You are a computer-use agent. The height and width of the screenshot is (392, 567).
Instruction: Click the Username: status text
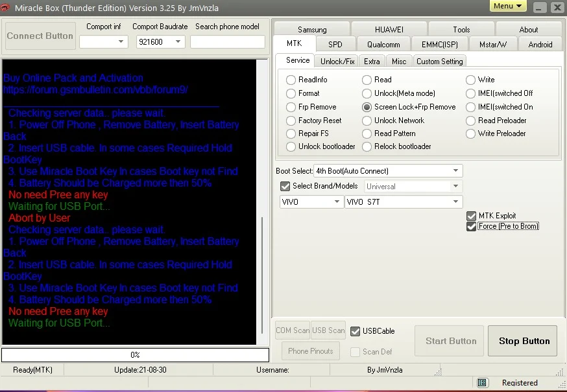(x=272, y=370)
